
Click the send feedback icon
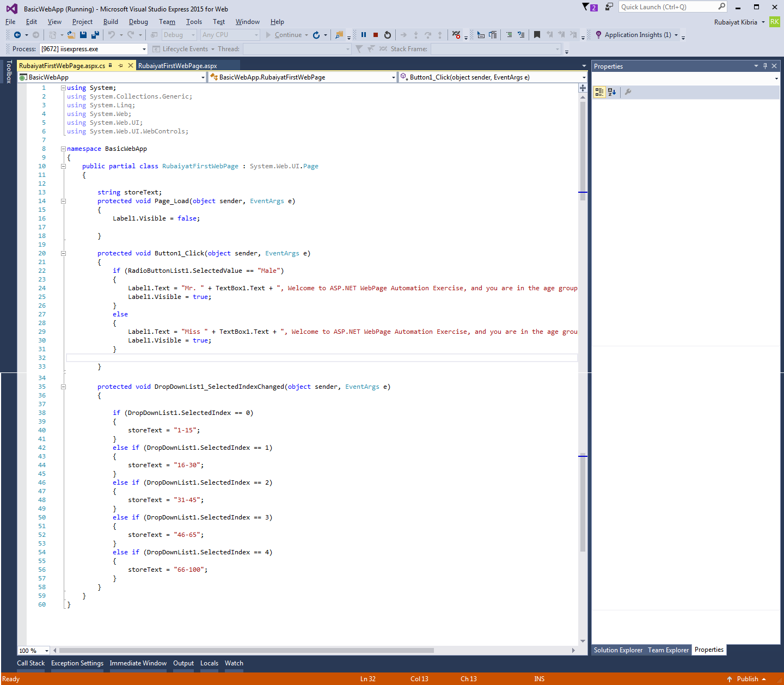coord(609,7)
